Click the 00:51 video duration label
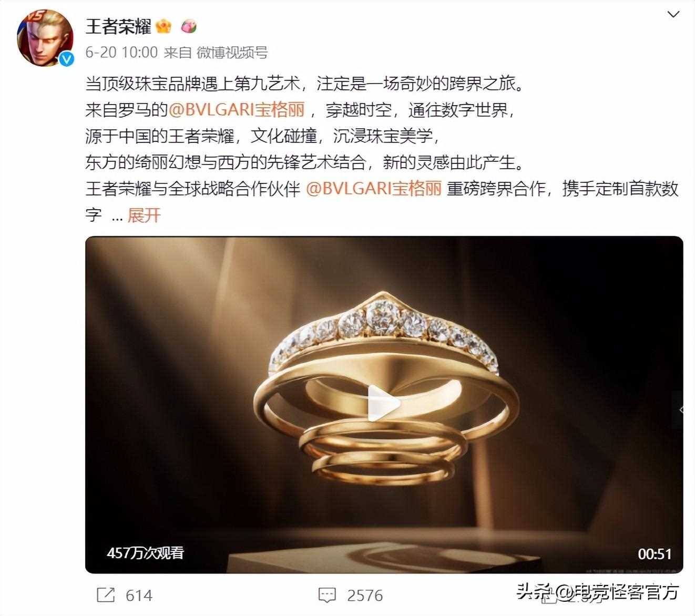The width and height of the screenshot is (695, 616). pos(655,554)
